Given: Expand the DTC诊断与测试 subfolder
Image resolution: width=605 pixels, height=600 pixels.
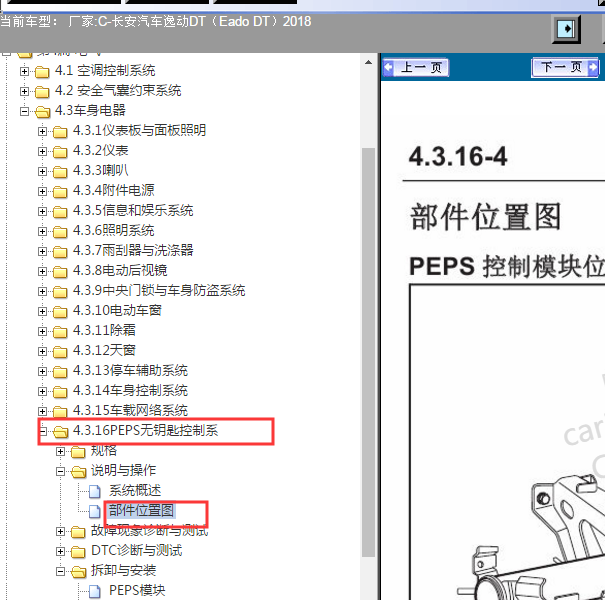Looking at the screenshot, I should (x=61, y=551).
